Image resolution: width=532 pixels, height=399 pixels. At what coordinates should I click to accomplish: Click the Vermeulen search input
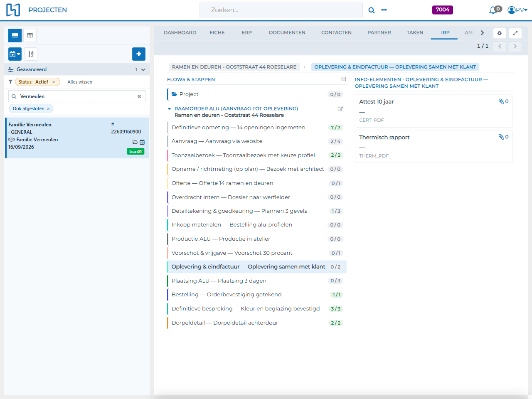click(x=77, y=96)
